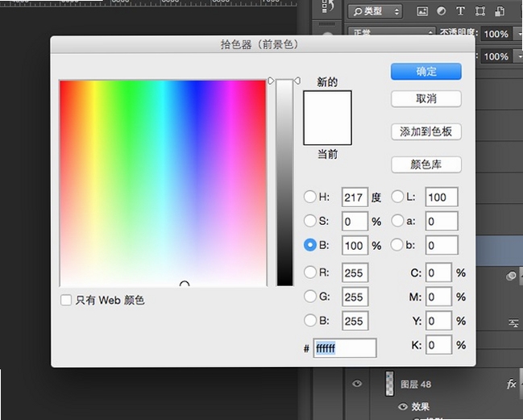Image resolution: width=523 pixels, height=420 pixels.
Task: Select the R red radio button
Action: point(310,272)
